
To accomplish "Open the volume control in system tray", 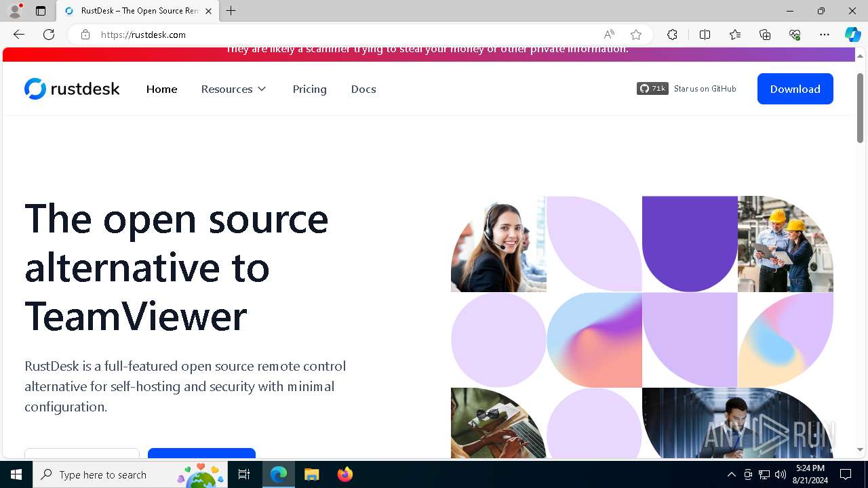I will 781,474.
